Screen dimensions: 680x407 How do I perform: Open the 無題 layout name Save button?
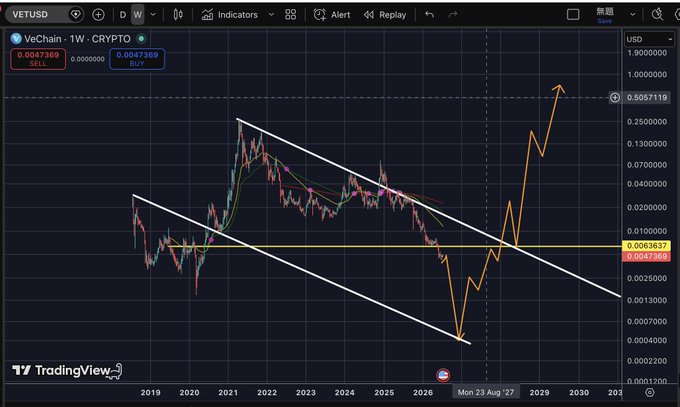(605, 15)
